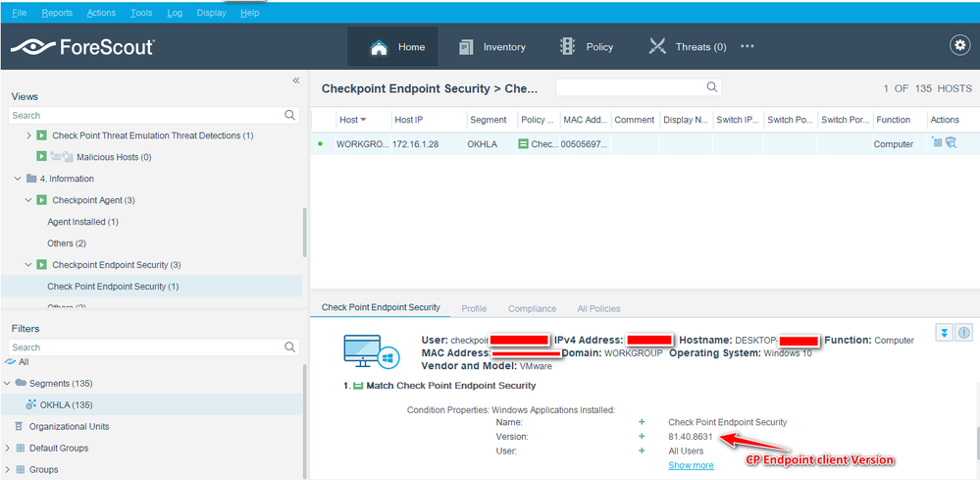980x480 pixels.
Task: Open the File menu
Action: pyautogui.click(x=20, y=13)
